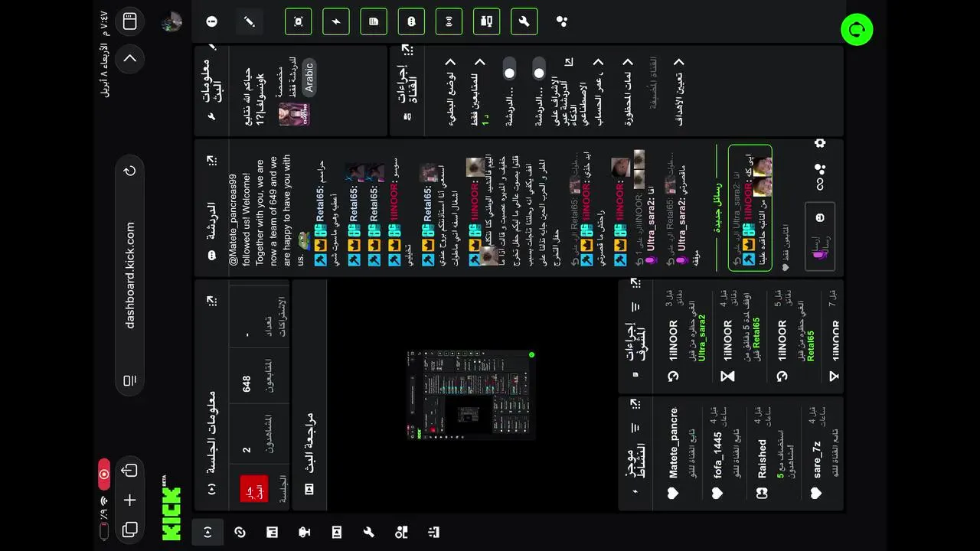This screenshot has height=551, width=980.
Task: Open the selected Stream item in Kick sidebar
Action: coord(207,533)
